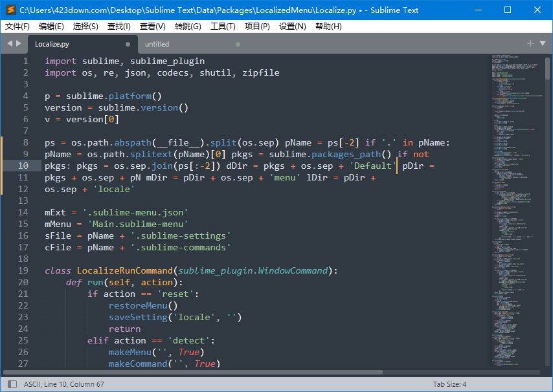Click line number 19 in gutter
The height and width of the screenshot is (392, 553).
point(23,270)
